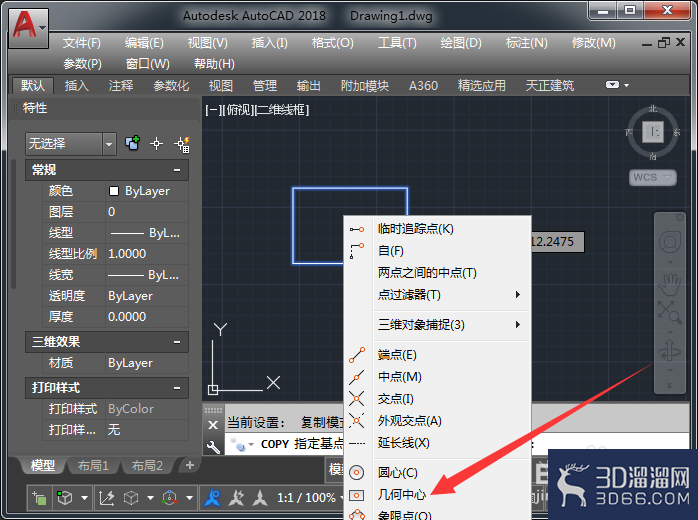Screen dimensions: 698x520
Task: Select the Zoom Extents tool
Action: click(670, 312)
